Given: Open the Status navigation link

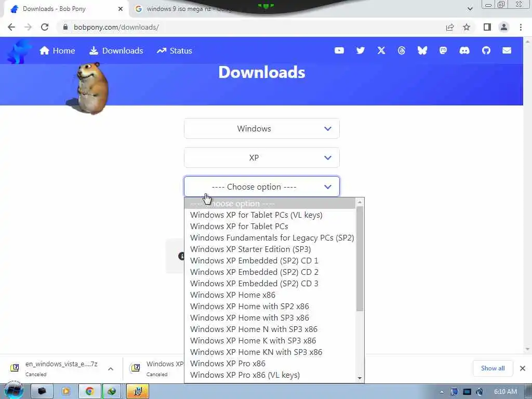Looking at the screenshot, I should click(175, 50).
